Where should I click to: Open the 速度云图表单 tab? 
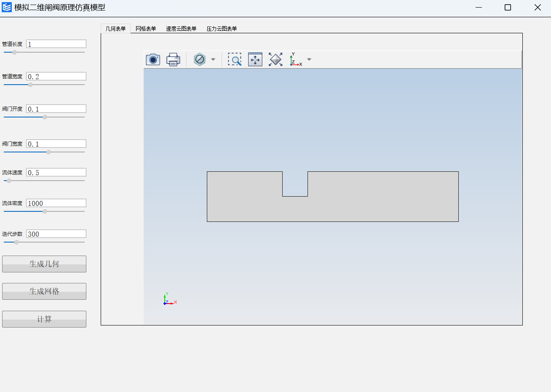(181, 29)
